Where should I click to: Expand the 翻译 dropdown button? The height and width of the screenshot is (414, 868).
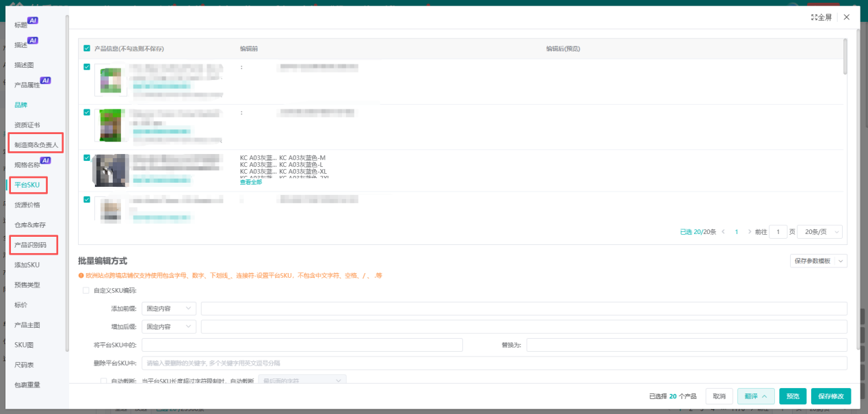pyautogui.click(x=756, y=396)
